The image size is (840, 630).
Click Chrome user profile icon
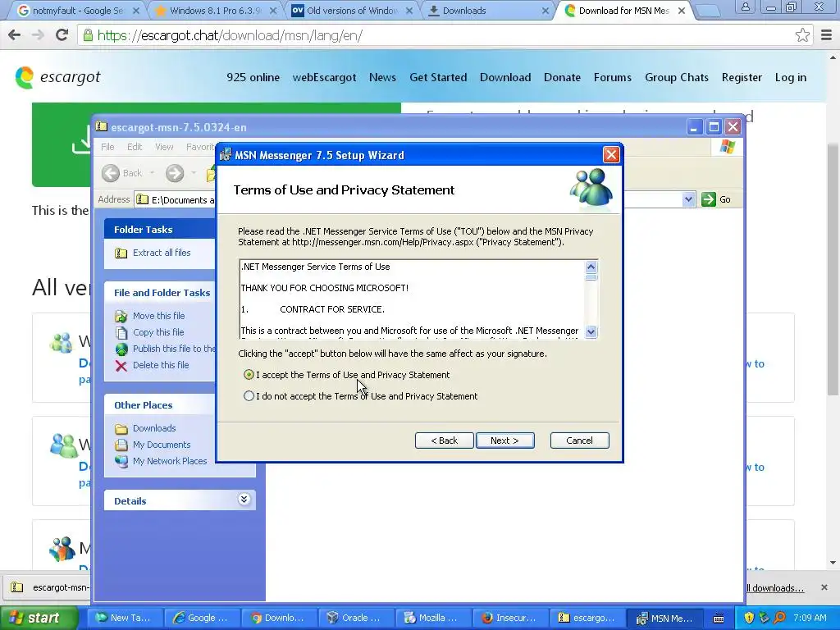745,7
